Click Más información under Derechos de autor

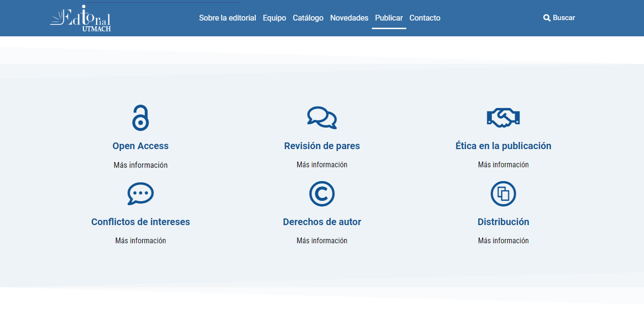tap(322, 240)
